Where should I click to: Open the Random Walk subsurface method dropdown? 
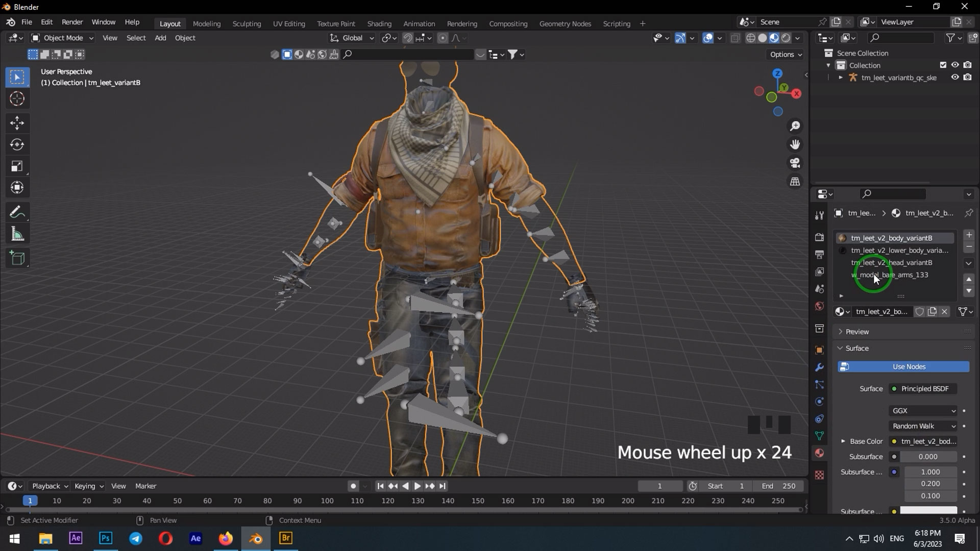(922, 426)
